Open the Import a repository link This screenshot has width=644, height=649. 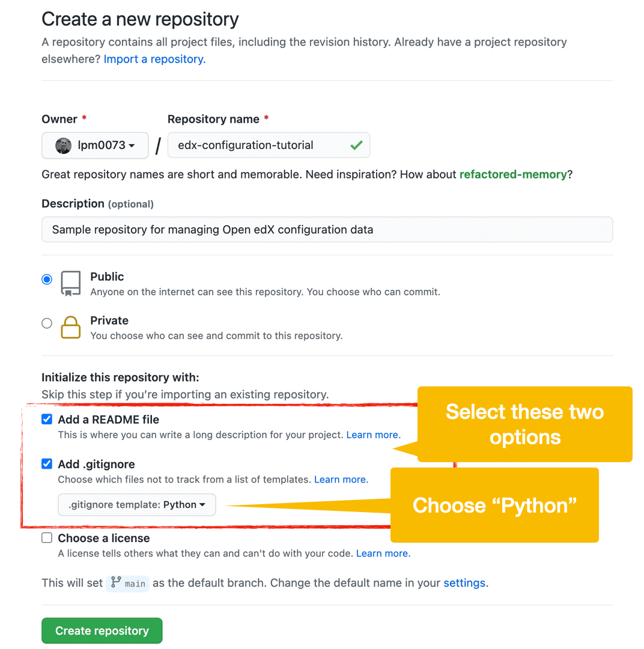pos(154,59)
